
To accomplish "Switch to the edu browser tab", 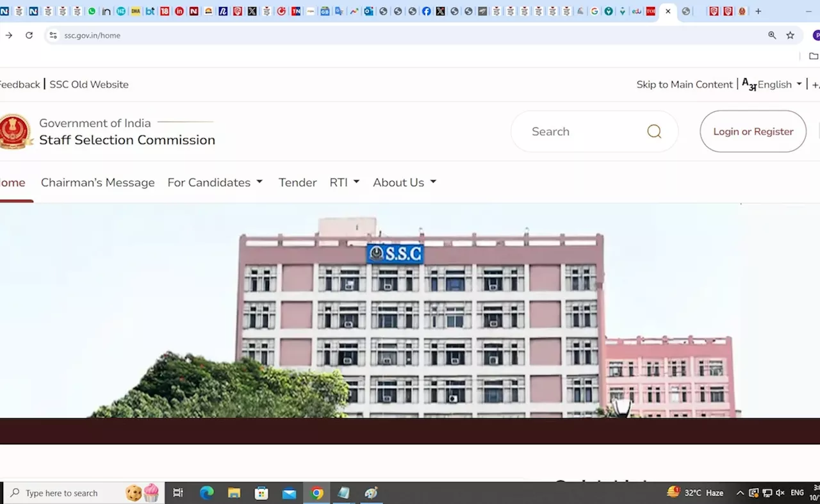I will 637,12.
